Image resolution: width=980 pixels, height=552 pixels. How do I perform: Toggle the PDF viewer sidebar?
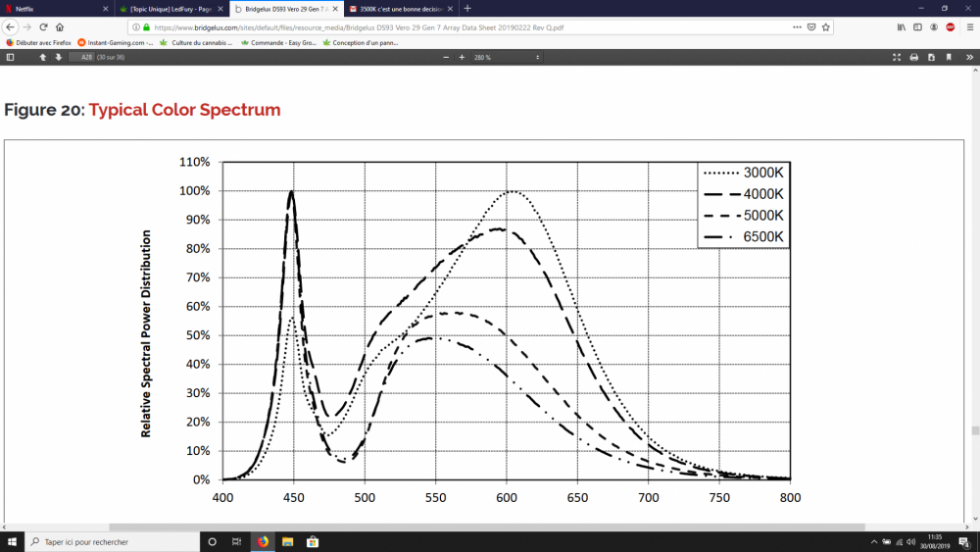pyautogui.click(x=10, y=57)
